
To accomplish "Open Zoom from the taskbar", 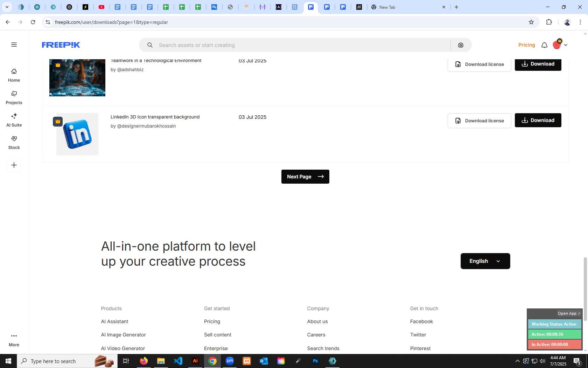I will click(x=230, y=361).
